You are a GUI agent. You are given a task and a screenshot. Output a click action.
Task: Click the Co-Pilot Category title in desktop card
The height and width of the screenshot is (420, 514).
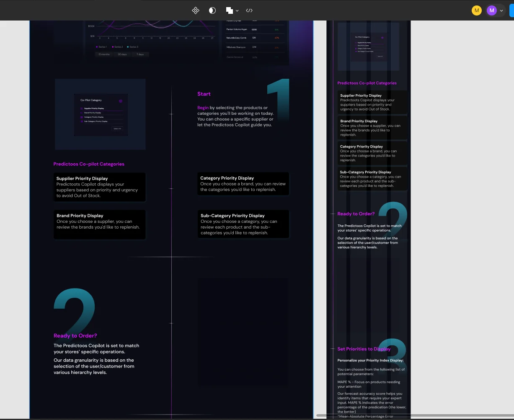coord(91,100)
